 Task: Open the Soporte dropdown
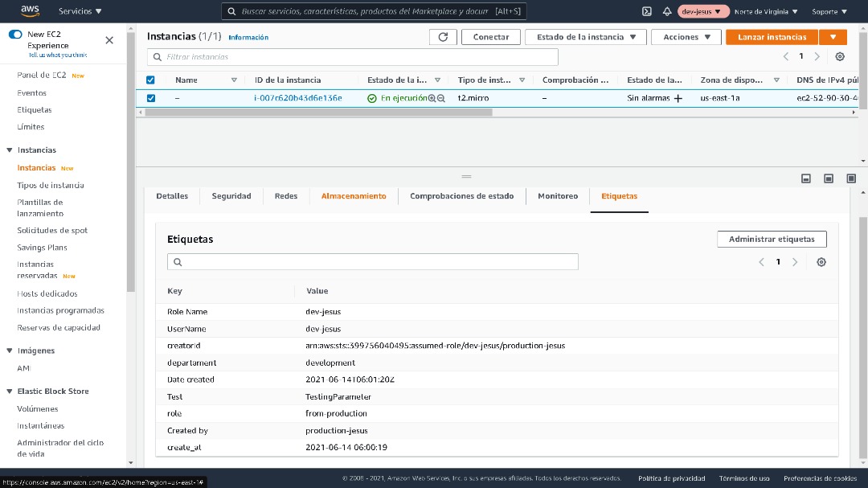pyautogui.click(x=829, y=11)
